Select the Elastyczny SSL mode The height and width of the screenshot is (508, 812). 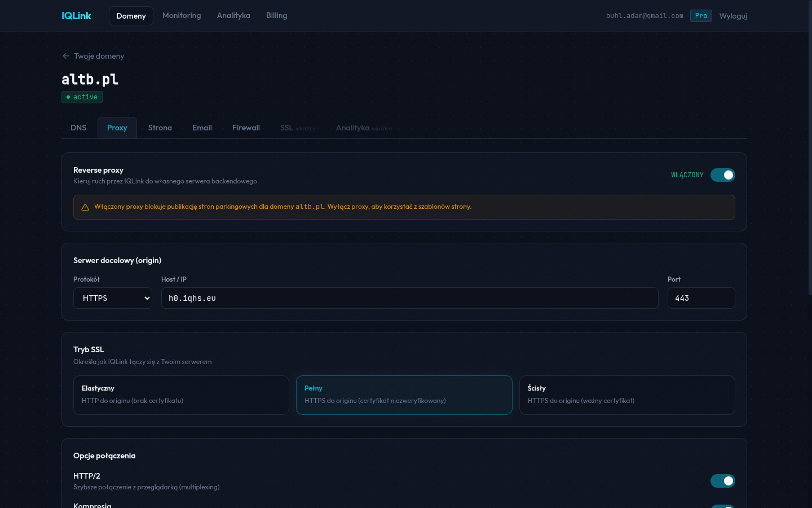[181, 395]
